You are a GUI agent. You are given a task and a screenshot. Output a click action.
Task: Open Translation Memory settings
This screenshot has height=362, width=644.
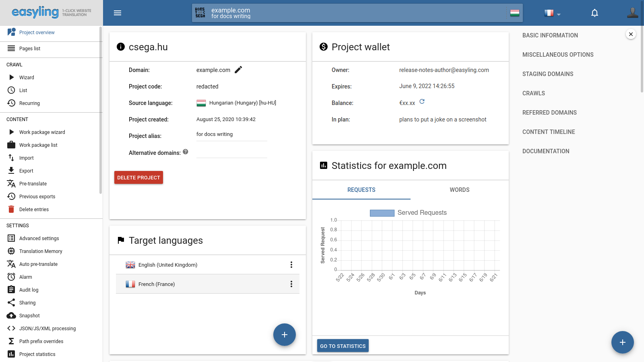(x=41, y=251)
